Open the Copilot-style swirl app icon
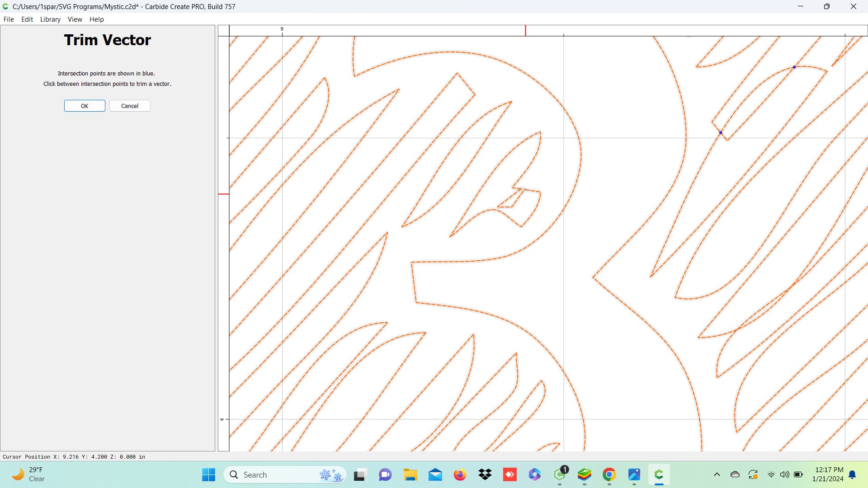 point(535,474)
